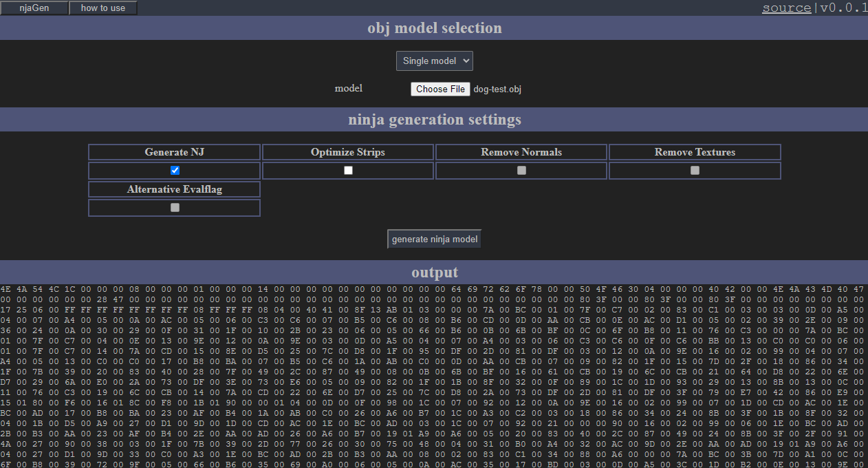Click the Remove Textures header label
The image size is (868, 468).
tap(695, 152)
